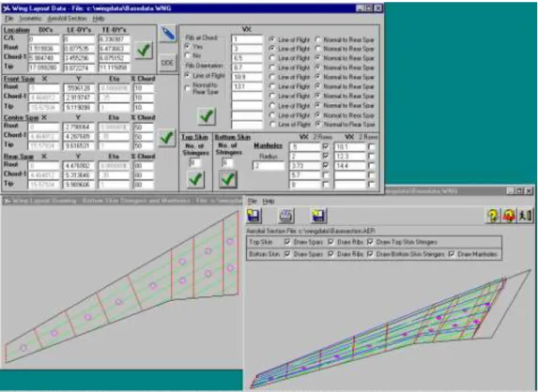Click the plain yellow question mark help icon

pos(493,216)
